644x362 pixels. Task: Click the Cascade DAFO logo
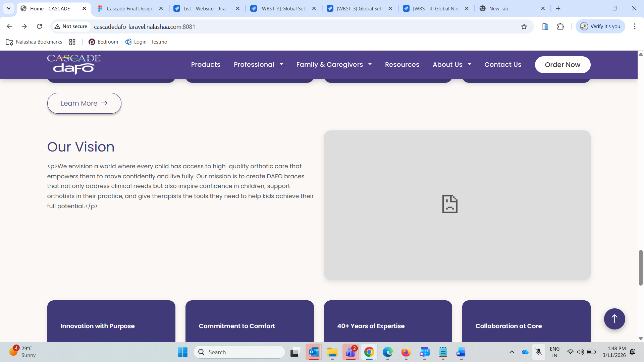click(x=74, y=64)
